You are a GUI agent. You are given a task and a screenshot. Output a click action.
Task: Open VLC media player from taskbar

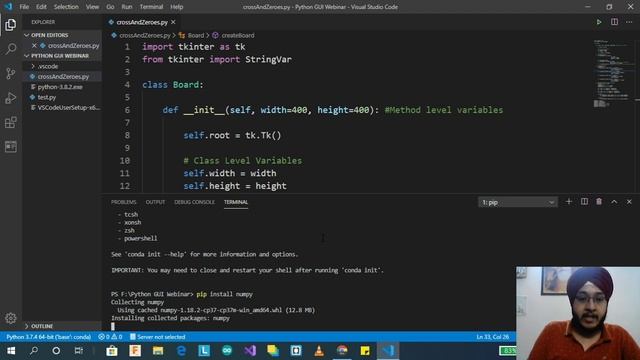tap(319, 351)
